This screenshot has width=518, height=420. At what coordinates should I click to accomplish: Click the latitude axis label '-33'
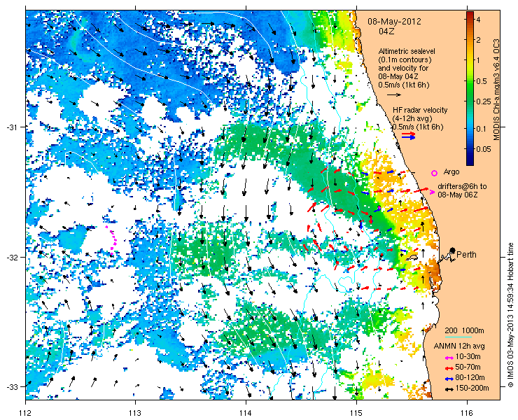tap(12, 386)
